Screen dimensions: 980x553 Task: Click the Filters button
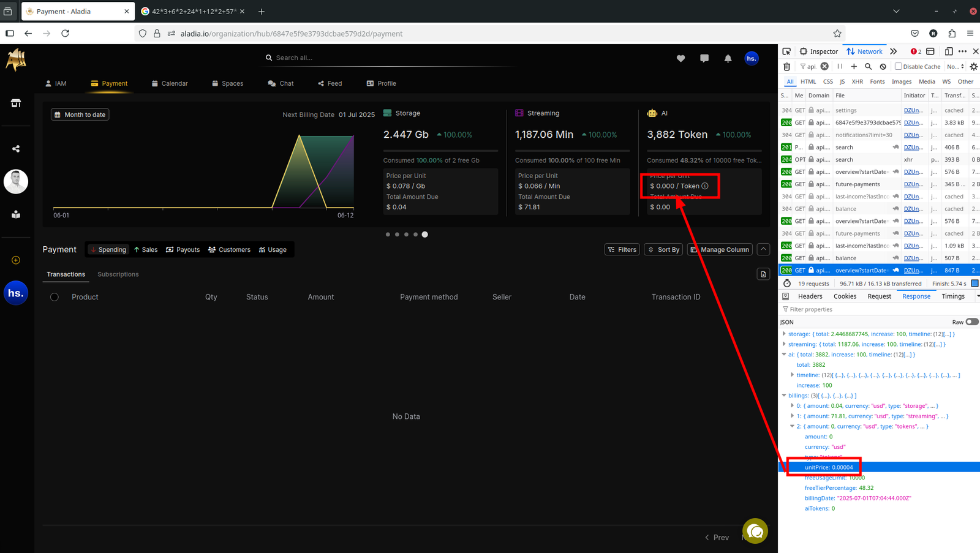click(622, 249)
